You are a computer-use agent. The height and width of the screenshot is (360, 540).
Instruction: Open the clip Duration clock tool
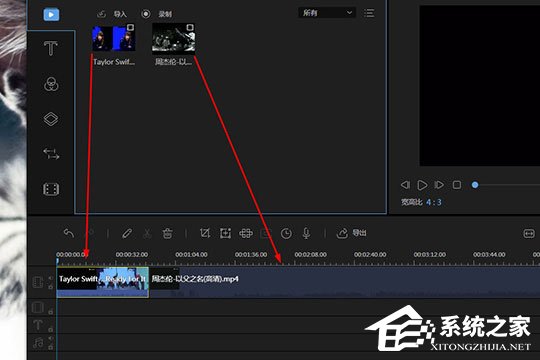(x=286, y=233)
